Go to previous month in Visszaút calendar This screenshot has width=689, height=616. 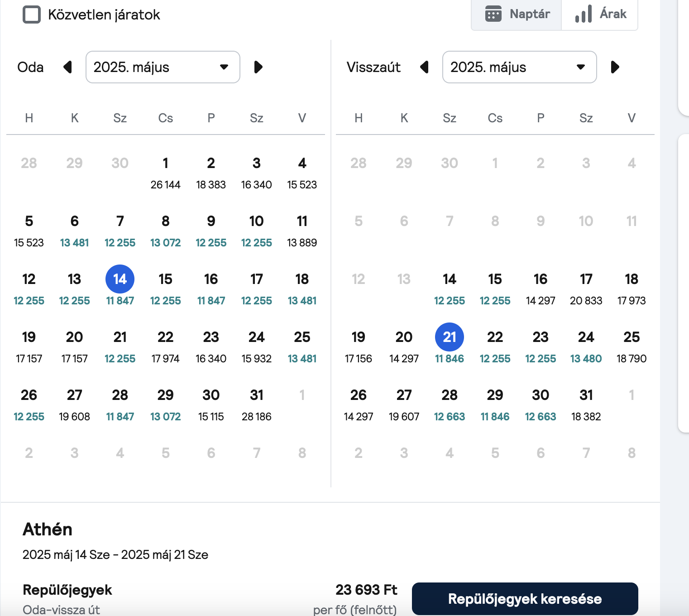(x=424, y=67)
